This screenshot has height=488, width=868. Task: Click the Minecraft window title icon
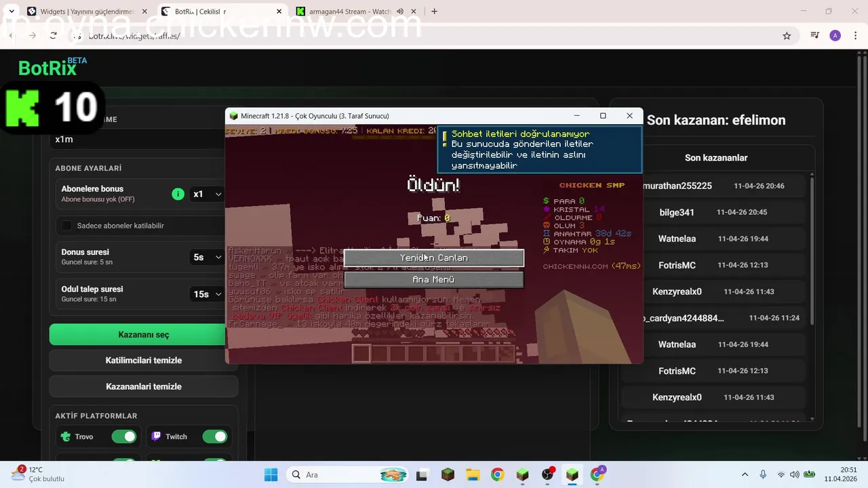tap(234, 116)
